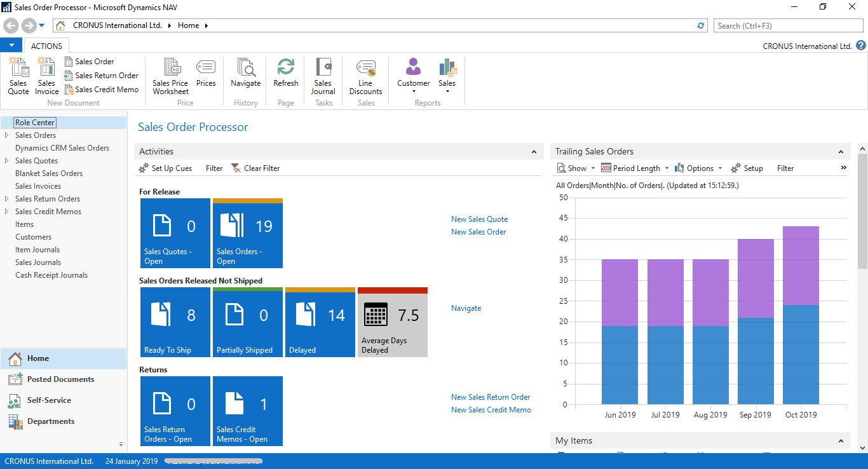Refresh the page using ribbon icon
The image size is (868, 469).
(286, 73)
